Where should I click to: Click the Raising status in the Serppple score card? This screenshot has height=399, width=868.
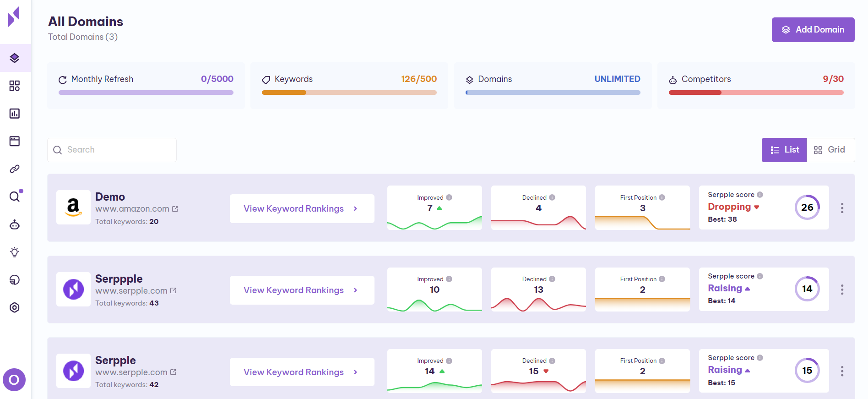[729, 288]
